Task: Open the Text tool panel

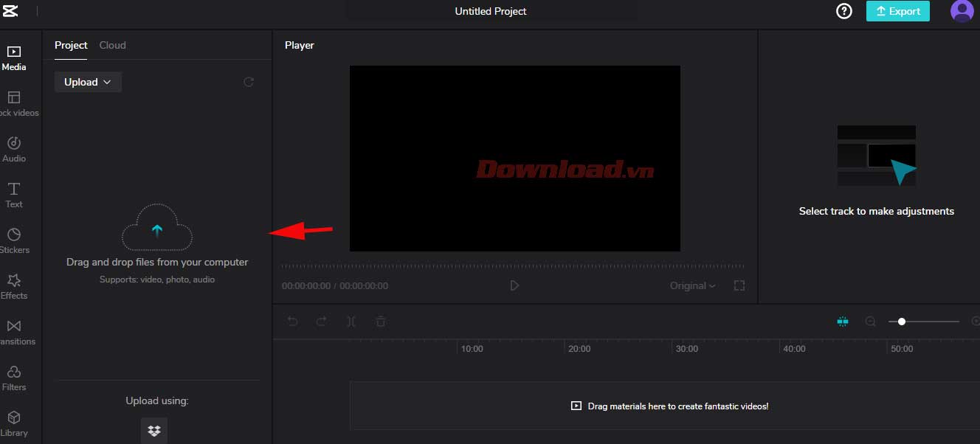Action: coord(14,195)
